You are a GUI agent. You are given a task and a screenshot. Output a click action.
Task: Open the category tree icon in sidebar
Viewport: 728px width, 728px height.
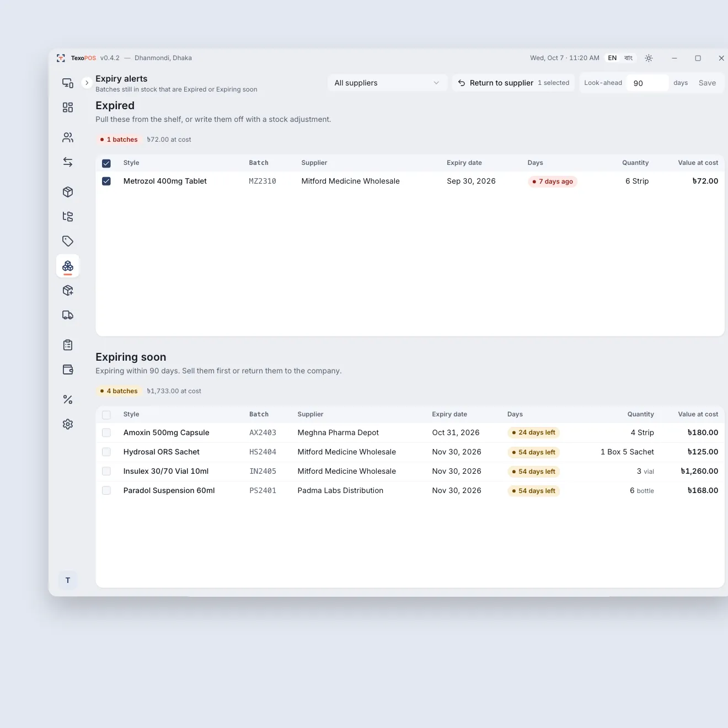[68, 216]
